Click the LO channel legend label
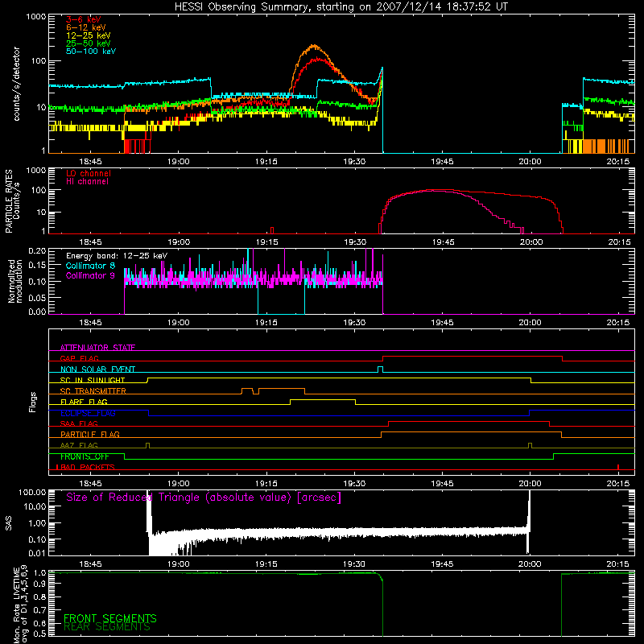The image size is (644, 644). pyautogui.click(x=89, y=173)
